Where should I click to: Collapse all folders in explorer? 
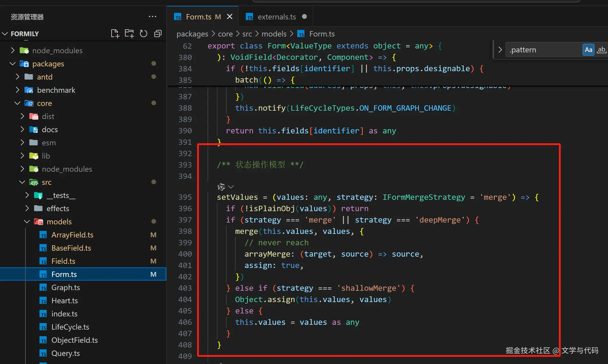[158, 33]
